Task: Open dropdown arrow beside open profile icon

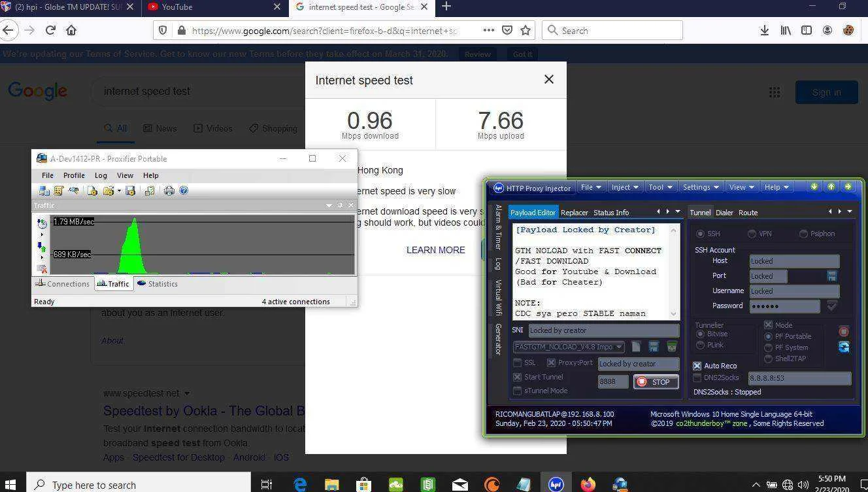Action: pyautogui.click(x=119, y=191)
